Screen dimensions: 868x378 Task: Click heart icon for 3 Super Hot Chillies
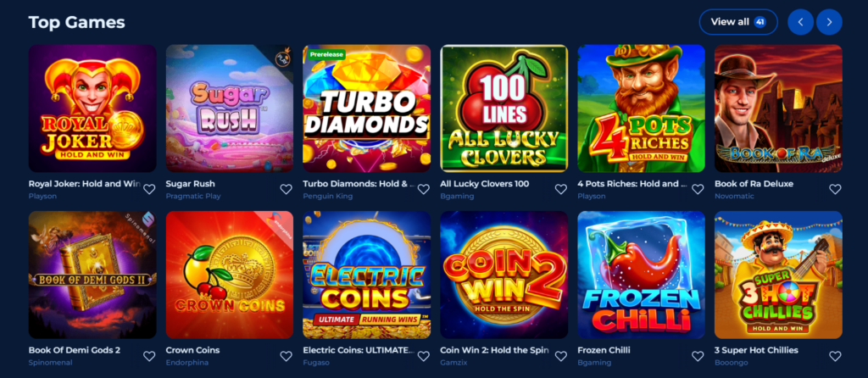(x=835, y=356)
